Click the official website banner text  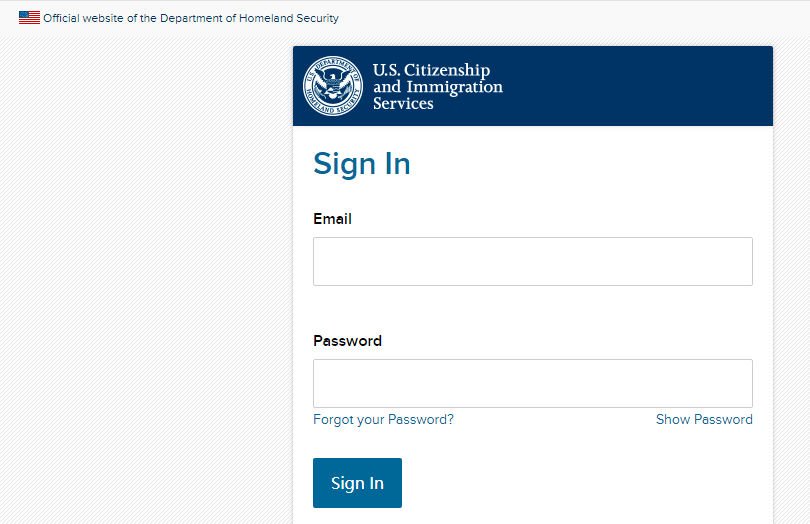point(190,18)
